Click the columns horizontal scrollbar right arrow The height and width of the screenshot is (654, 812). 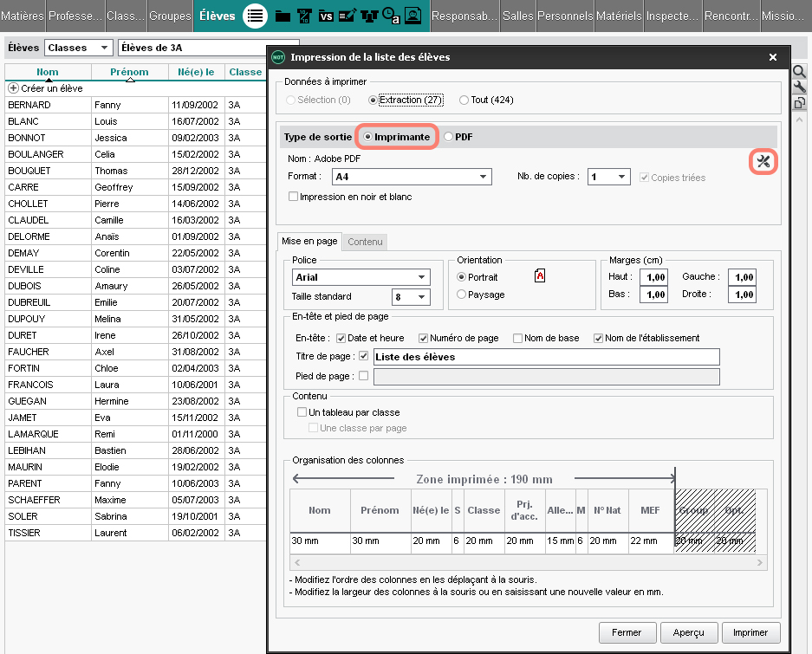pyautogui.click(x=760, y=562)
